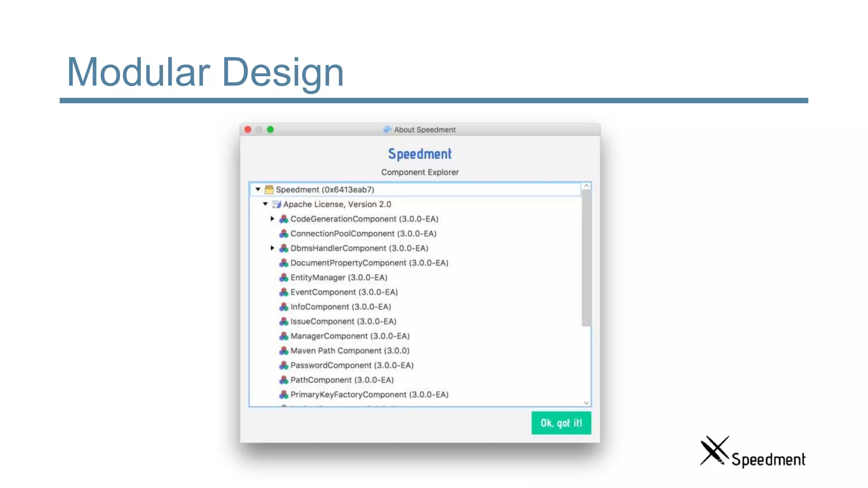The image size is (868, 488).
Task: Close the About Speedment window
Action: [248, 130]
